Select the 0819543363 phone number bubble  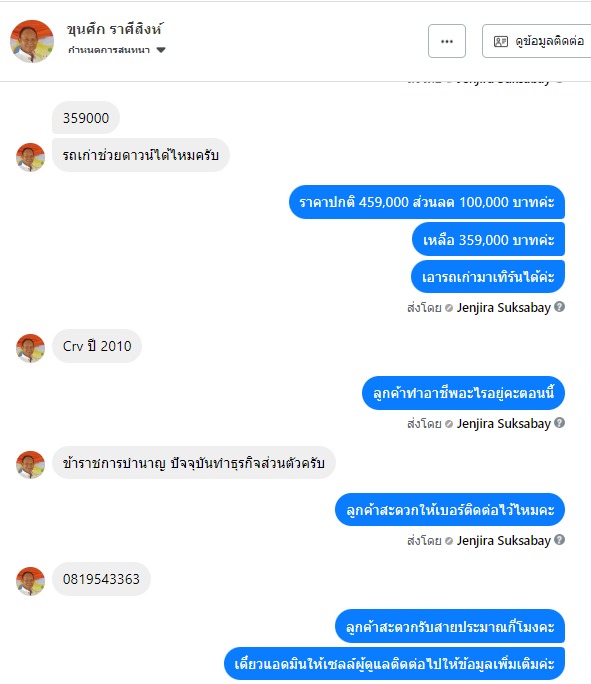[x=101, y=579]
